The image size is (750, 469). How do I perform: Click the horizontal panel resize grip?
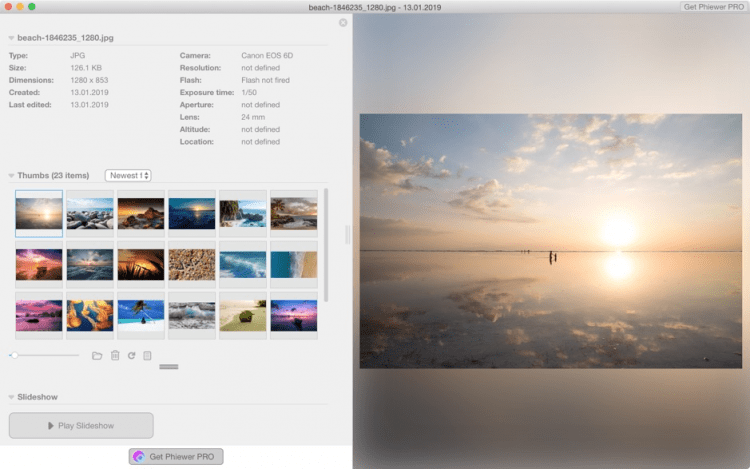(168, 367)
